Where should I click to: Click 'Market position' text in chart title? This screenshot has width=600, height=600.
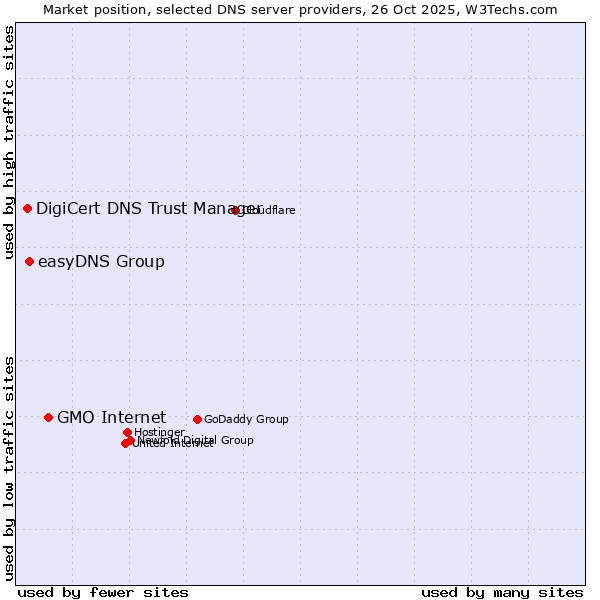90,9
